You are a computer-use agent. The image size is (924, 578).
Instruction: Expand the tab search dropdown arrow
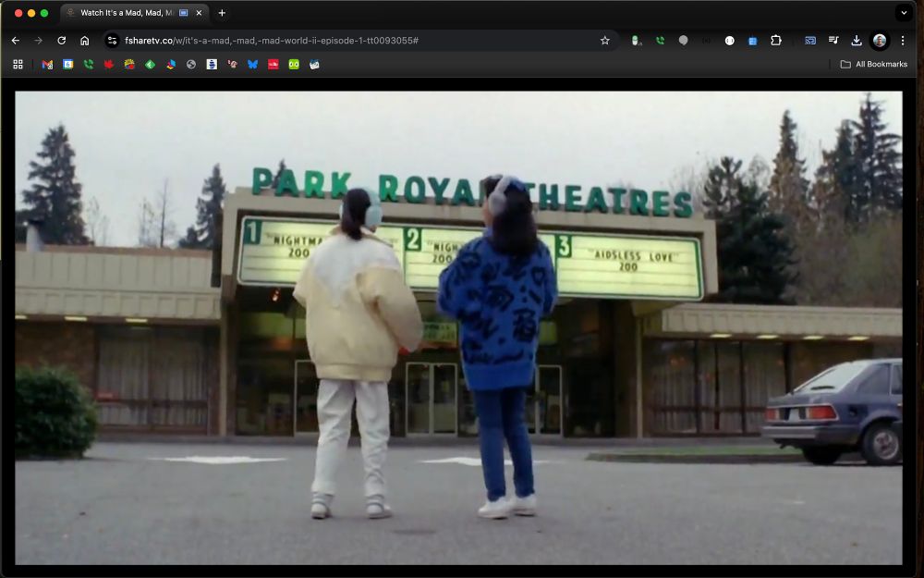[904, 12]
